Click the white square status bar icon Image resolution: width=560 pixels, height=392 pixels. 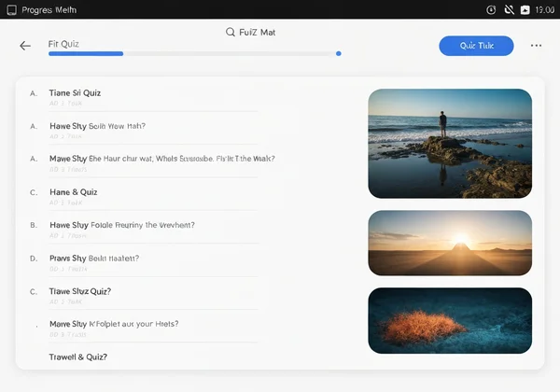(525, 9)
